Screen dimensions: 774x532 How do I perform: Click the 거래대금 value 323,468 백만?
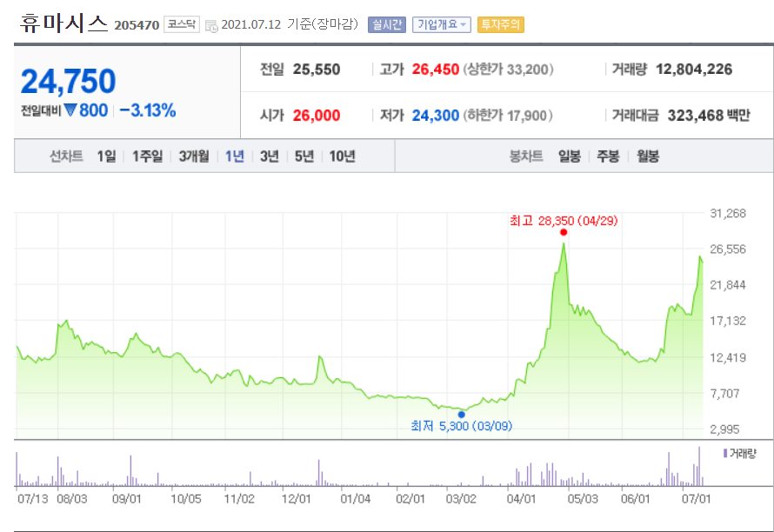click(709, 116)
